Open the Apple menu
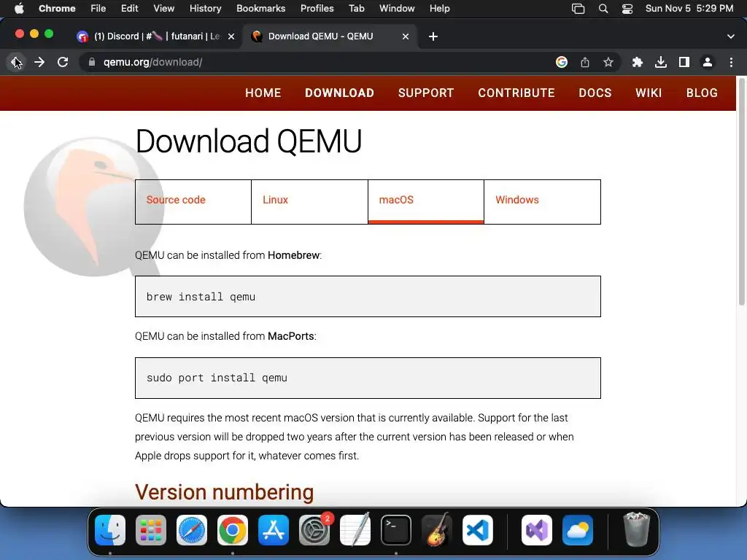The image size is (747, 560). click(x=19, y=9)
